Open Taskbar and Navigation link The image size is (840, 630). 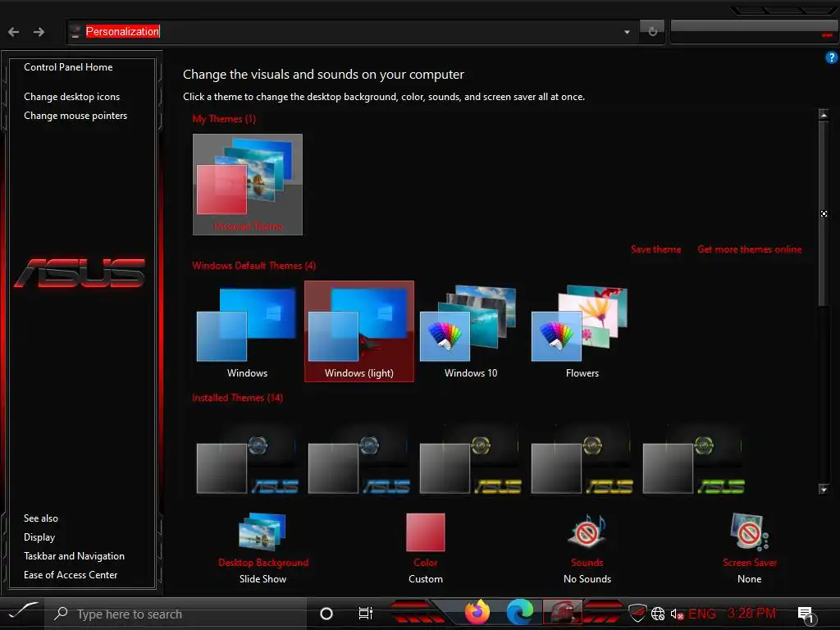point(74,556)
